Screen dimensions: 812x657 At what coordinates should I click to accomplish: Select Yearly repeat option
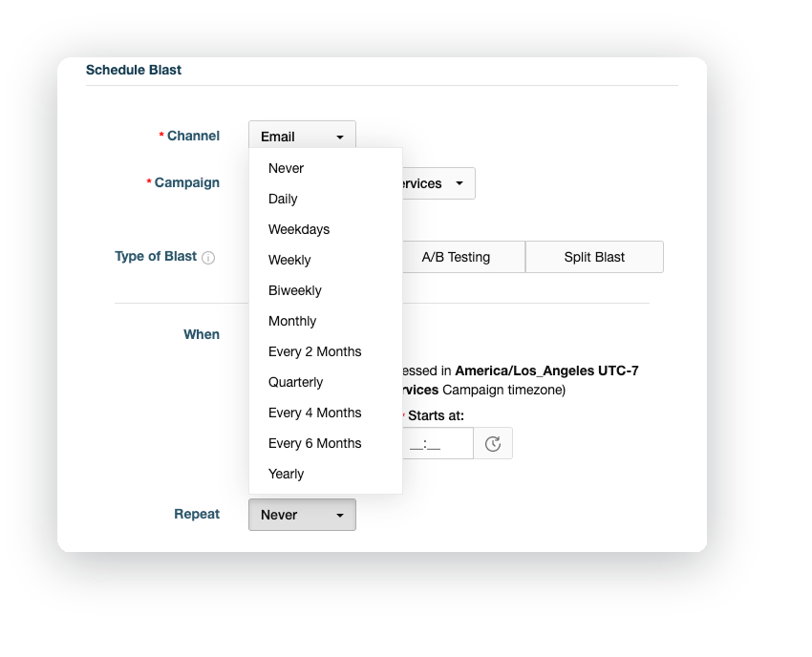pyautogui.click(x=325, y=474)
